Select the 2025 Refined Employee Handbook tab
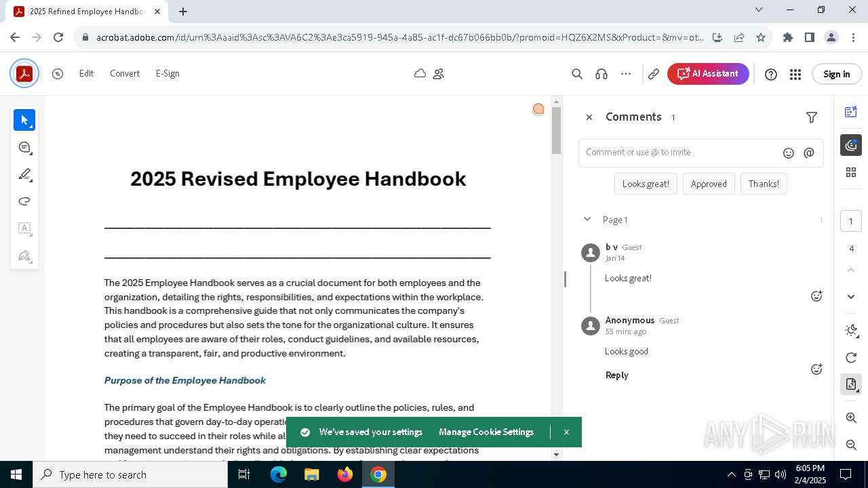Image resolution: width=868 pixels, height=488 pixels. point(87,12)
